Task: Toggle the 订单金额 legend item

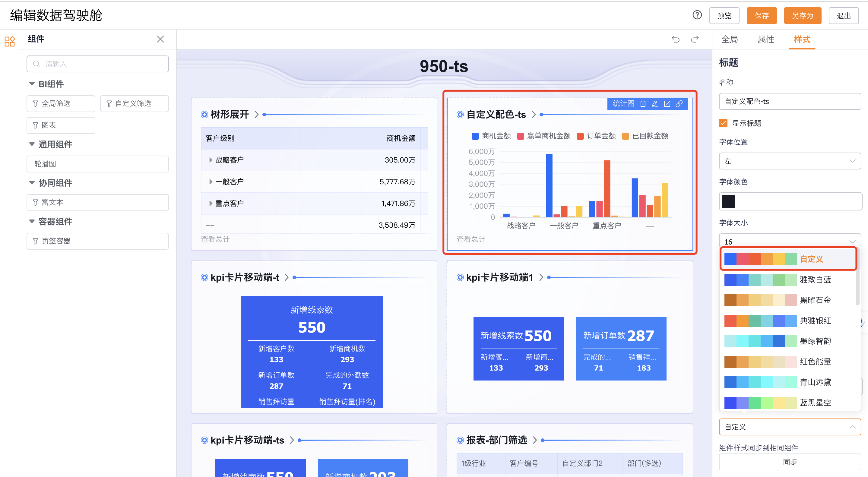Action: pos(596,136)
